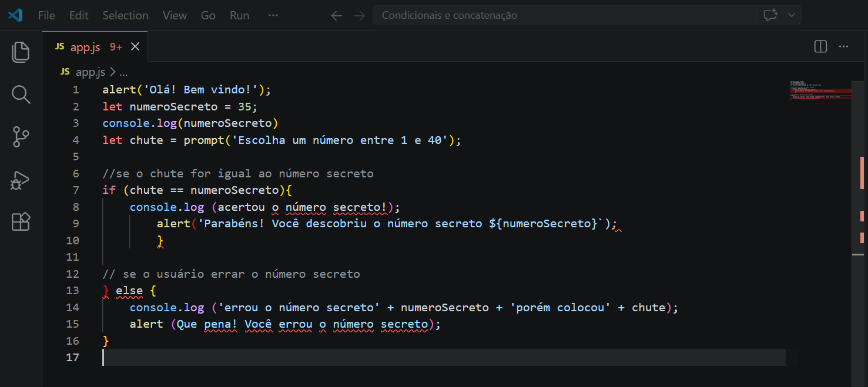The height and width of the screenshot is (387, 868).
Task: Split the editor to the right
Action: (x=820, y=46)
